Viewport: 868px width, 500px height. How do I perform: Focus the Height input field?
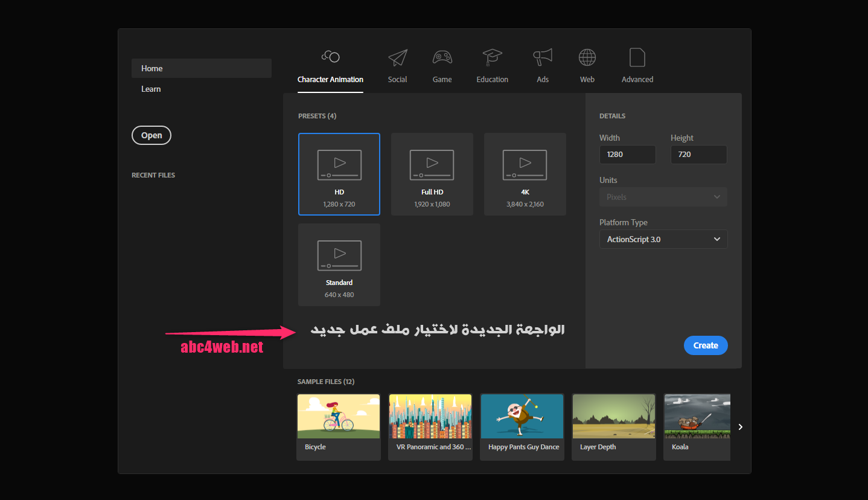coord(698,155)
